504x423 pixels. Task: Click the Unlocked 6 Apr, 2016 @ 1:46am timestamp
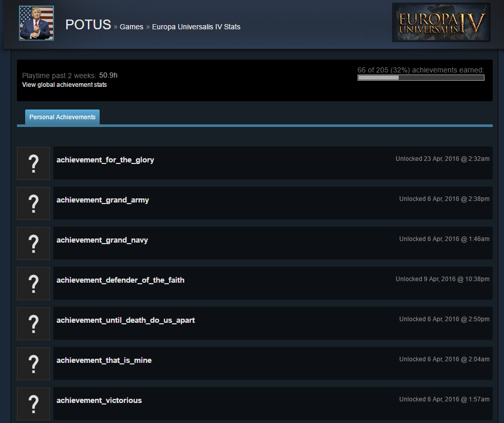click(x=444, y=238)
